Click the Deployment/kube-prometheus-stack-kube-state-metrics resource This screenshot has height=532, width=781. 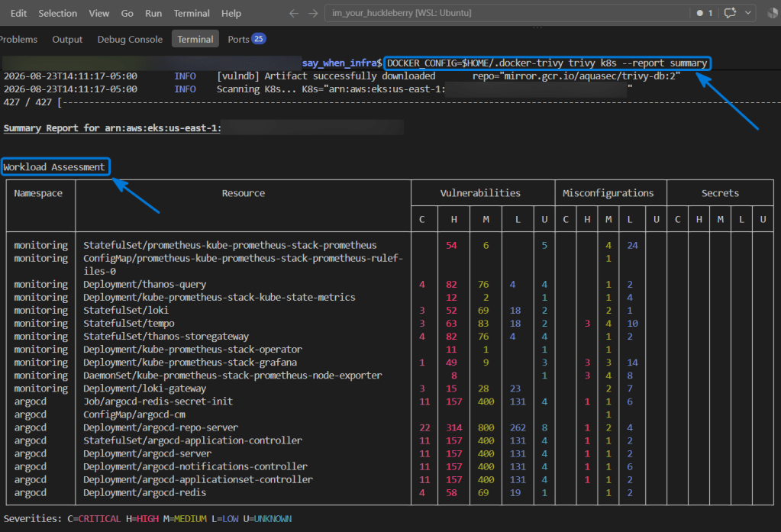pyautogui.click(x=219, y=297)
